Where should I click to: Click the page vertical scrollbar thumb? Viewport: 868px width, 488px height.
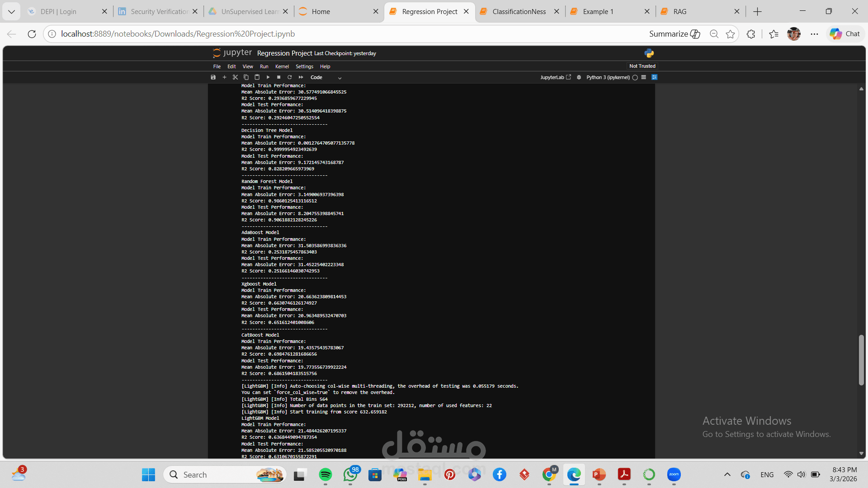coord(861,360)
